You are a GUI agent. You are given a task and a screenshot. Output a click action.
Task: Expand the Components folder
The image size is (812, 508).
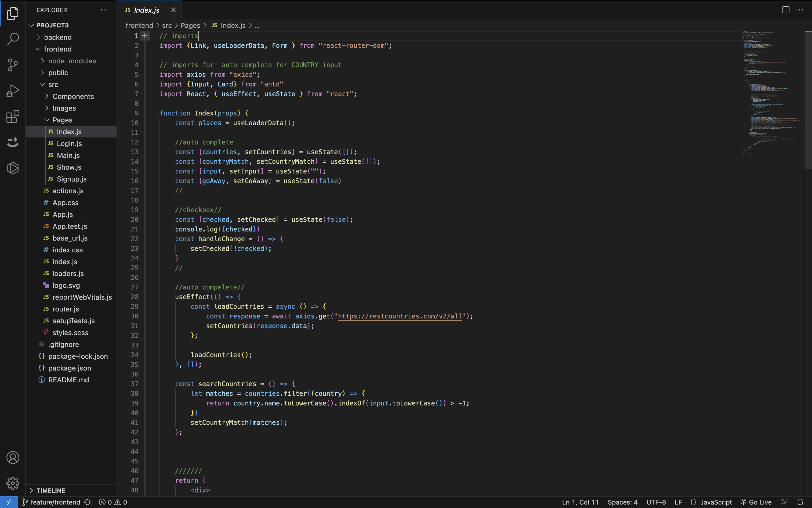pos(73,96)
